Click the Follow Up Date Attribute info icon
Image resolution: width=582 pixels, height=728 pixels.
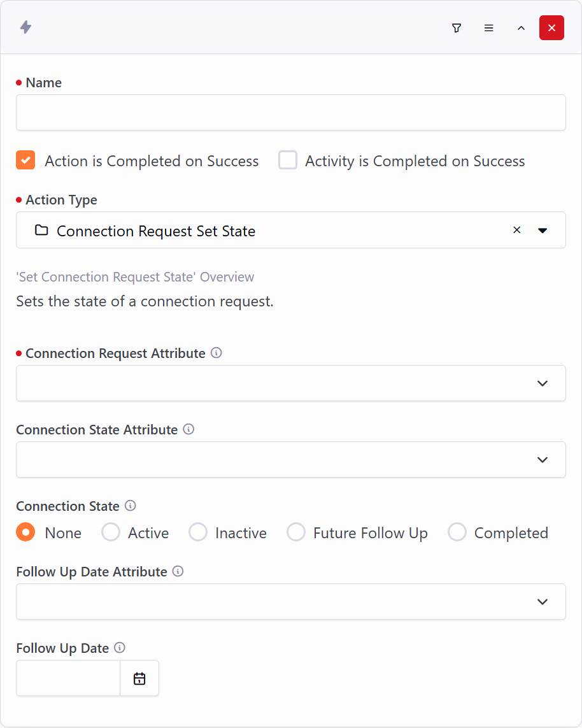tap(178, 571)
